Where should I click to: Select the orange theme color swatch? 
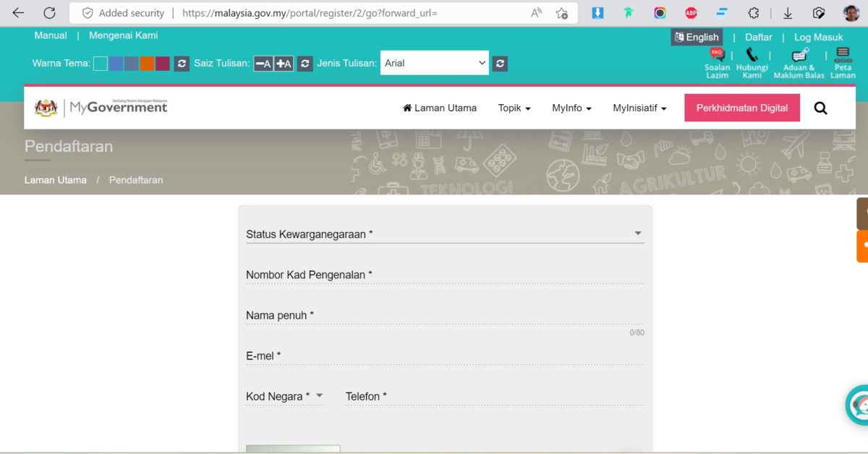(147, 64)
